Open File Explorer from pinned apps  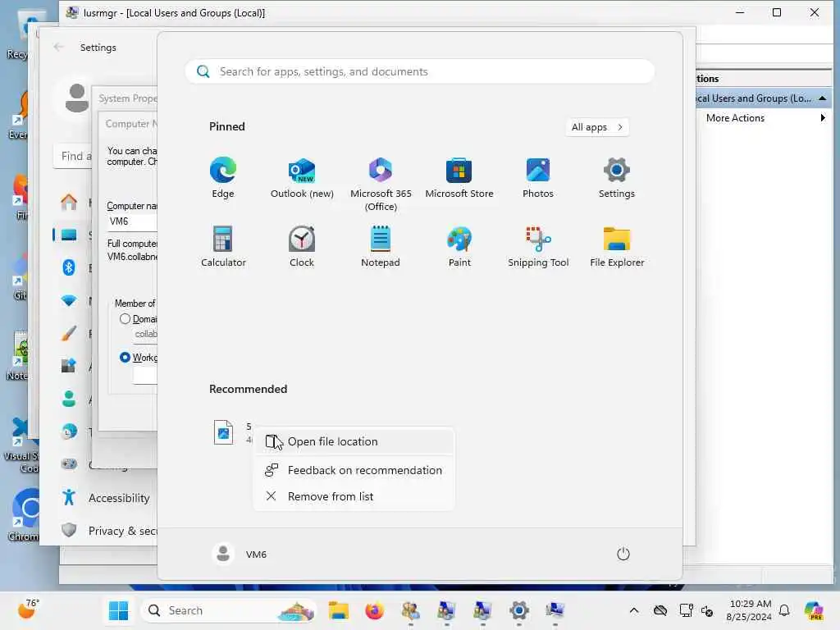point(617,246)
